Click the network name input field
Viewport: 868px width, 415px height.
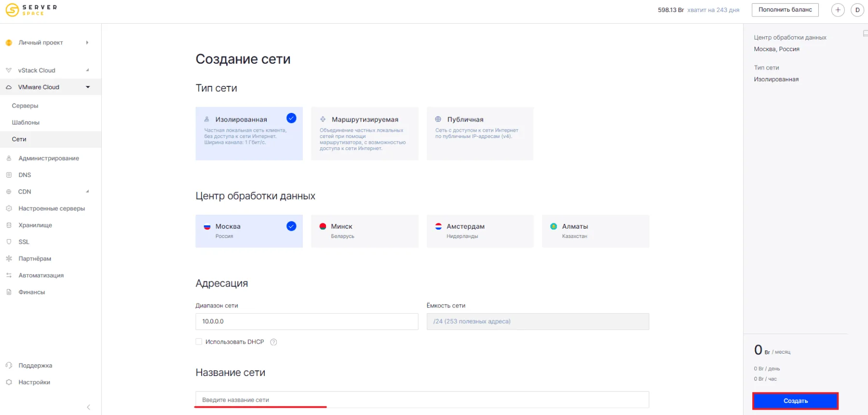pos(422,400)
